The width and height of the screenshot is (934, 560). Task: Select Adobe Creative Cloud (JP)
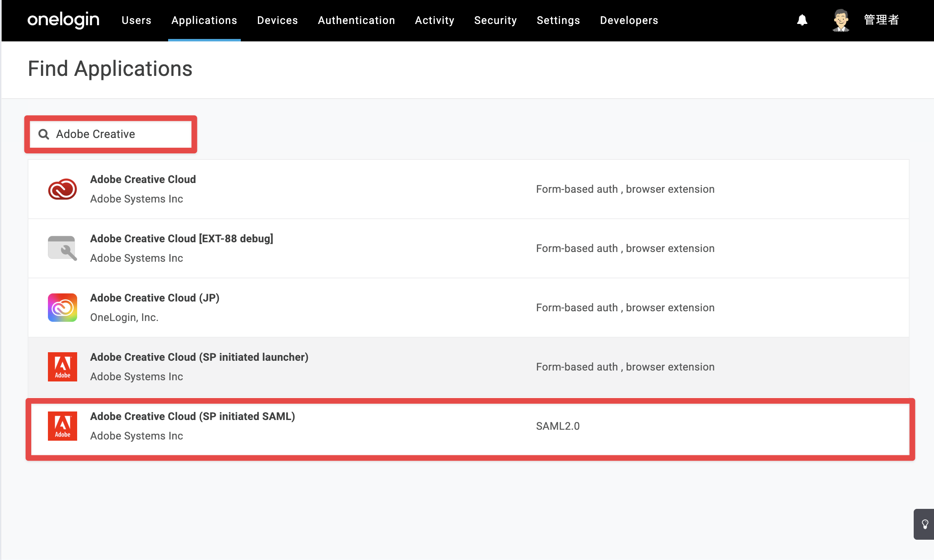[x=469, y=308]
